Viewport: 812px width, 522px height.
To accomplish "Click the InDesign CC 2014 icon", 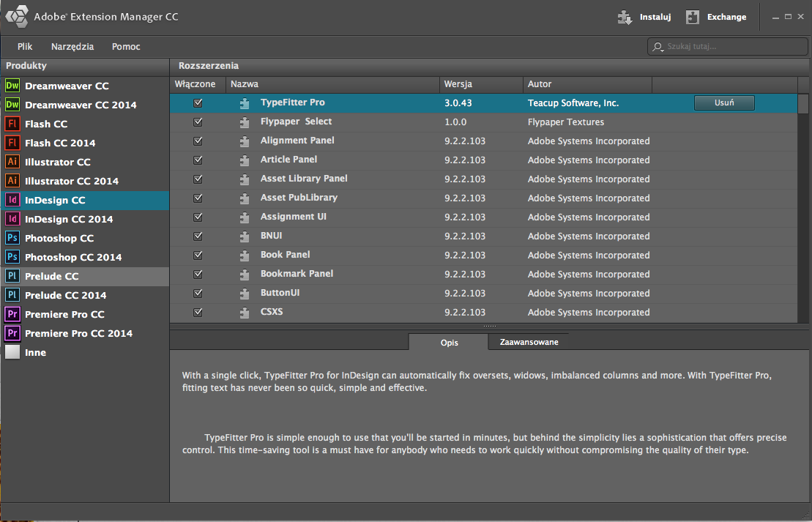I will (x=12, y=219).
